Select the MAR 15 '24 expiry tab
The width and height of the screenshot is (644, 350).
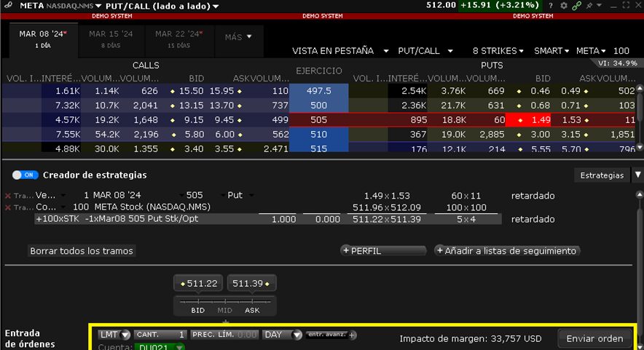(111, 38)
